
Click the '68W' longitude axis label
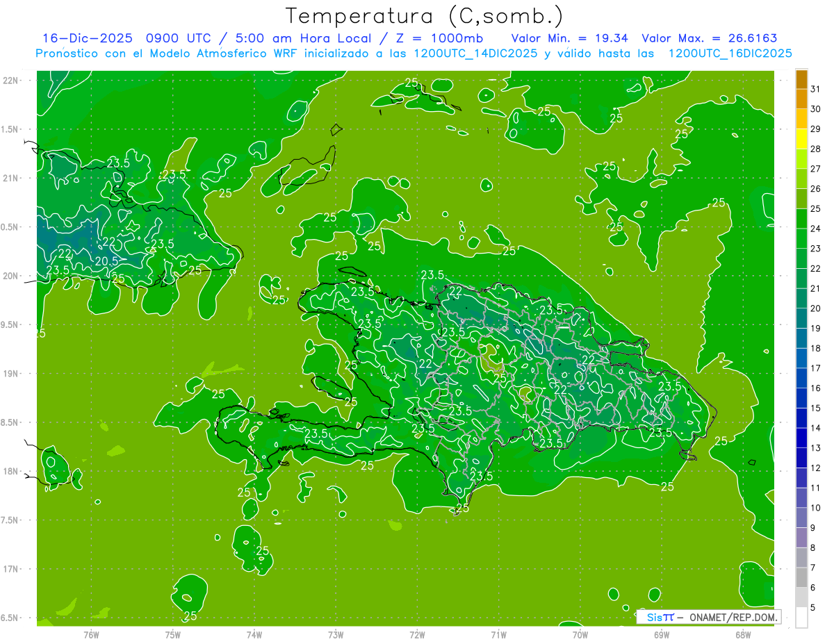pyautogui.click(x=743, y=635)
